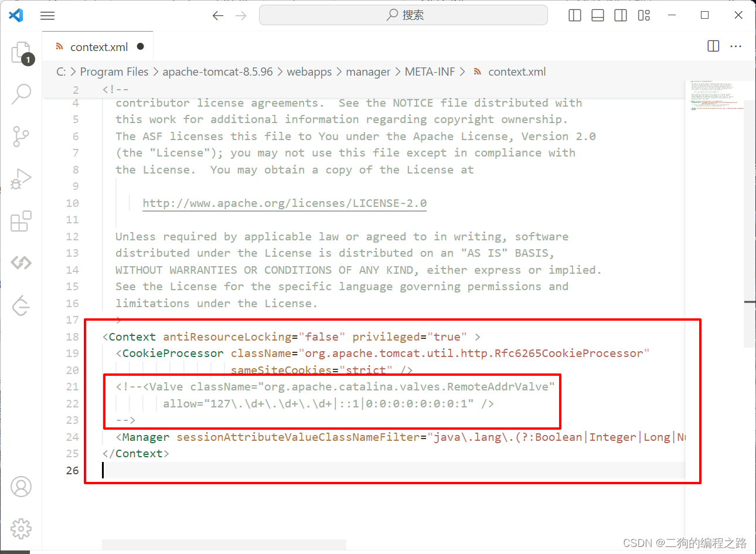Toggle the secondary side bar layout

coord(621,15)
